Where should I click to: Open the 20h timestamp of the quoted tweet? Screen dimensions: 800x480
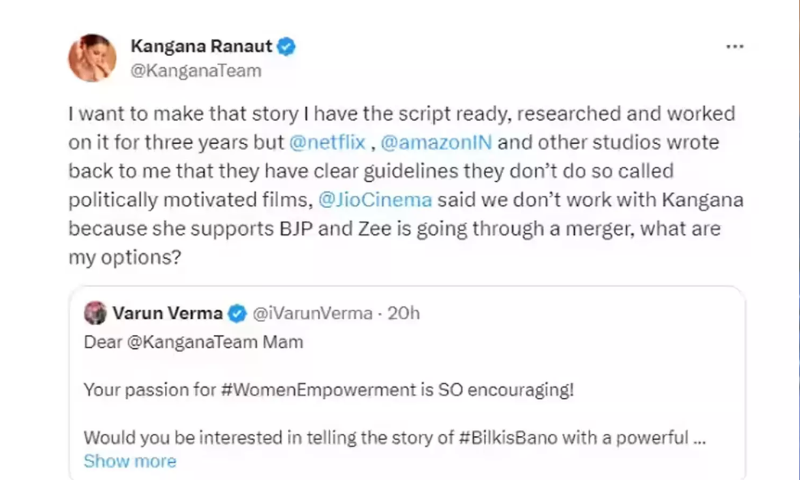point(402,314)
